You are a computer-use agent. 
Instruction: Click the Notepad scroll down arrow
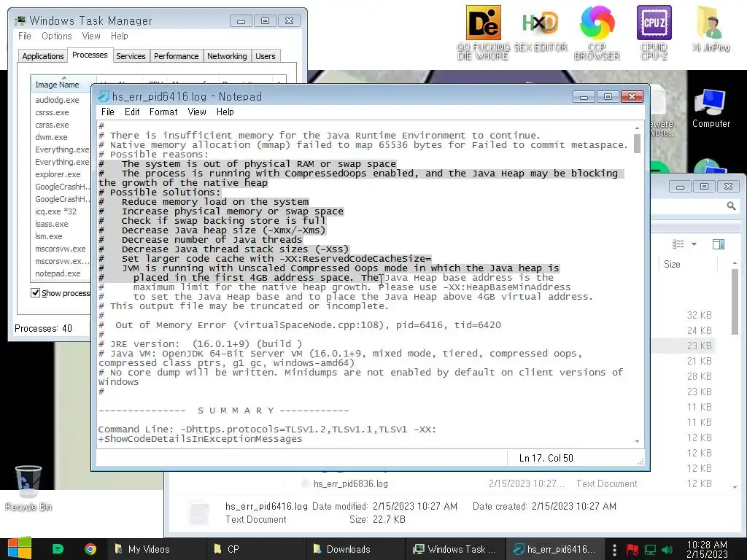tap(637, 441)
